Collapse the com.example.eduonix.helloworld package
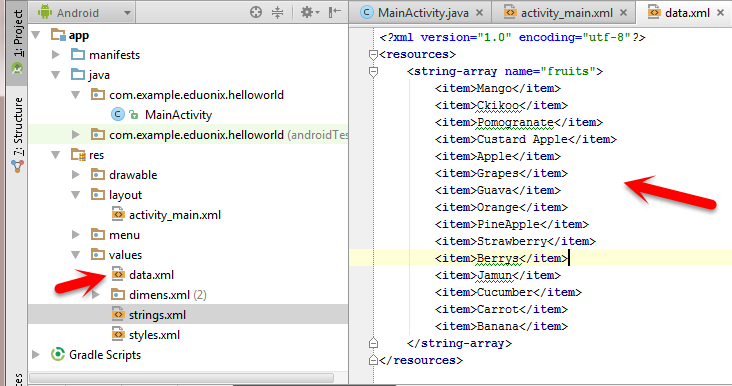The height and width of the screenshot is (386, 732). pos(76,95)
